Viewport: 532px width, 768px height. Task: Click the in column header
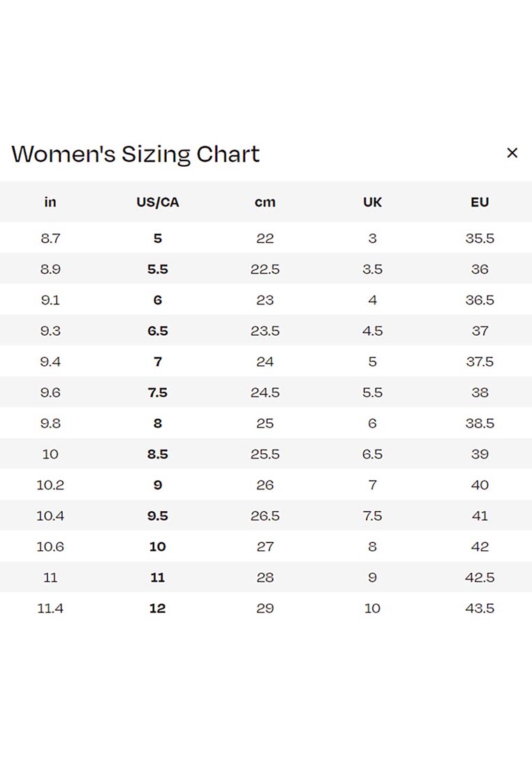click(x=50, y=202)
